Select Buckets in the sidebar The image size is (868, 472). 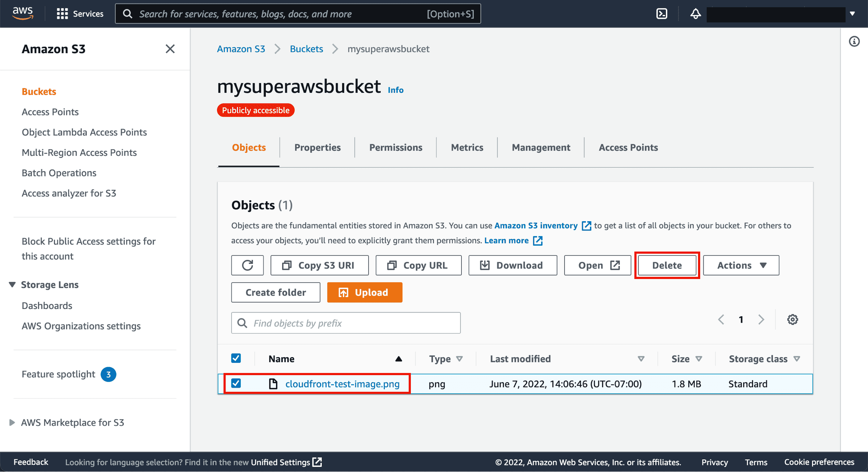click(x=39, y=91)
